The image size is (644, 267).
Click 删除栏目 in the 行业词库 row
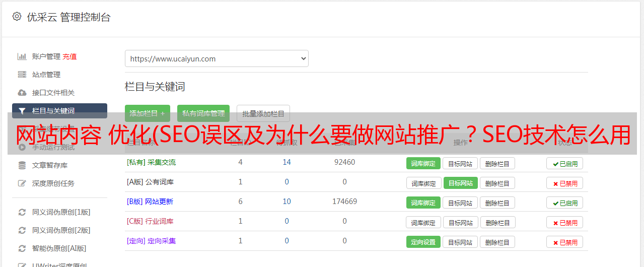[x=498, y=222]
